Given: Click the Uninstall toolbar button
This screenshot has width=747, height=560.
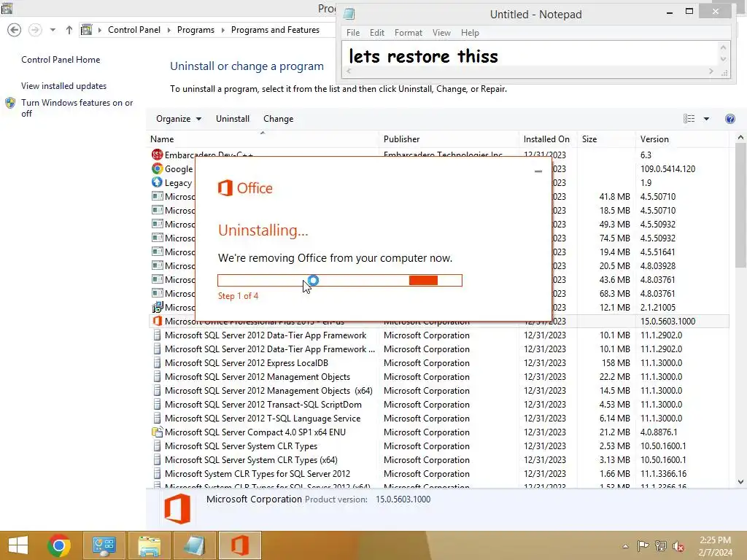Looking at the screenshot, I should point(233,119).
